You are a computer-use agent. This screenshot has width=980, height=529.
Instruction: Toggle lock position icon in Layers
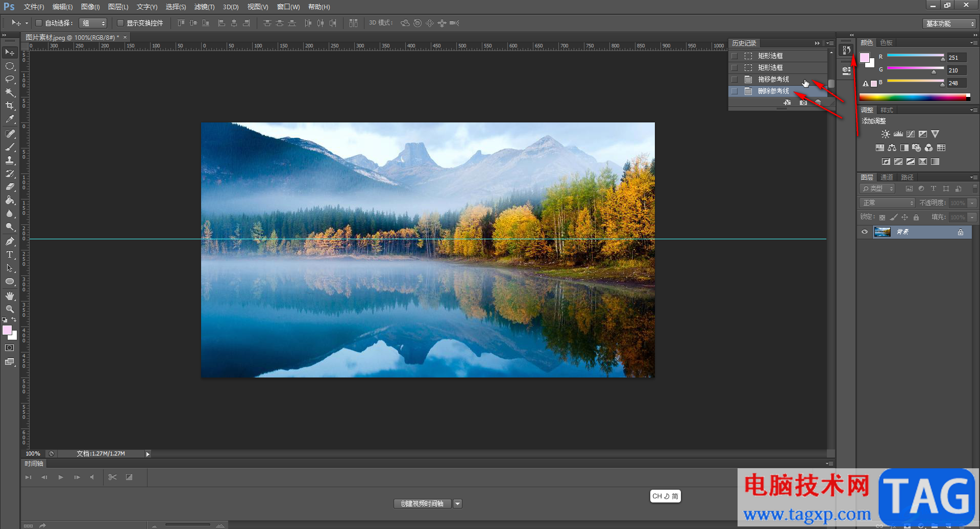(905, 217)
